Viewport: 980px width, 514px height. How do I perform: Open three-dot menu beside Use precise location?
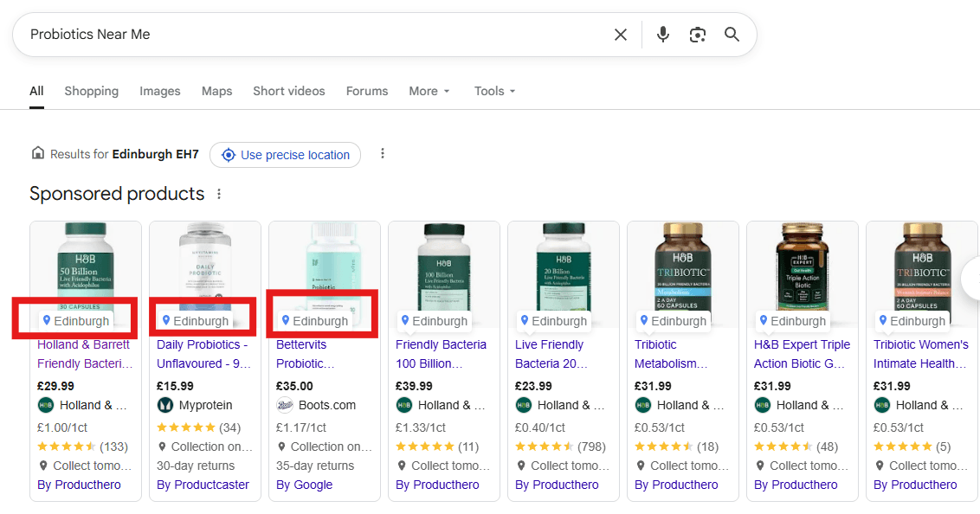383,154
